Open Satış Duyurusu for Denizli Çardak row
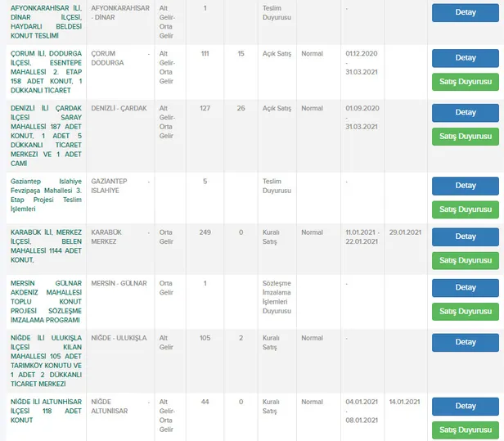This screenshot has height=441, width=504. pos(465,137)
